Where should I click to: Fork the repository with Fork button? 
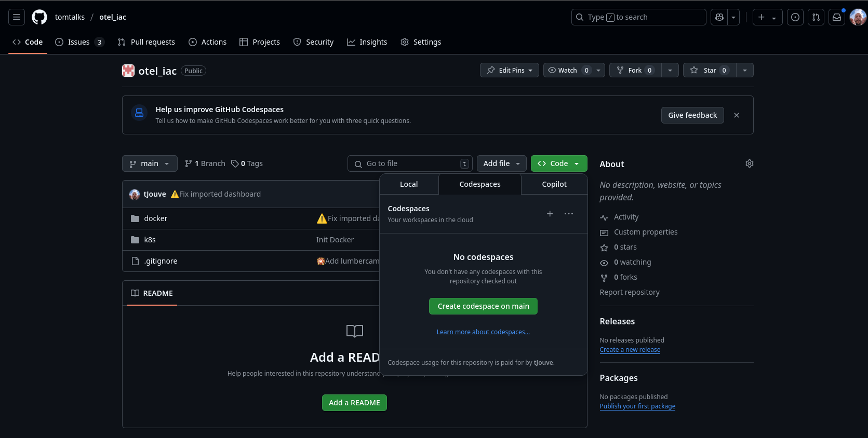coord(635,70)
